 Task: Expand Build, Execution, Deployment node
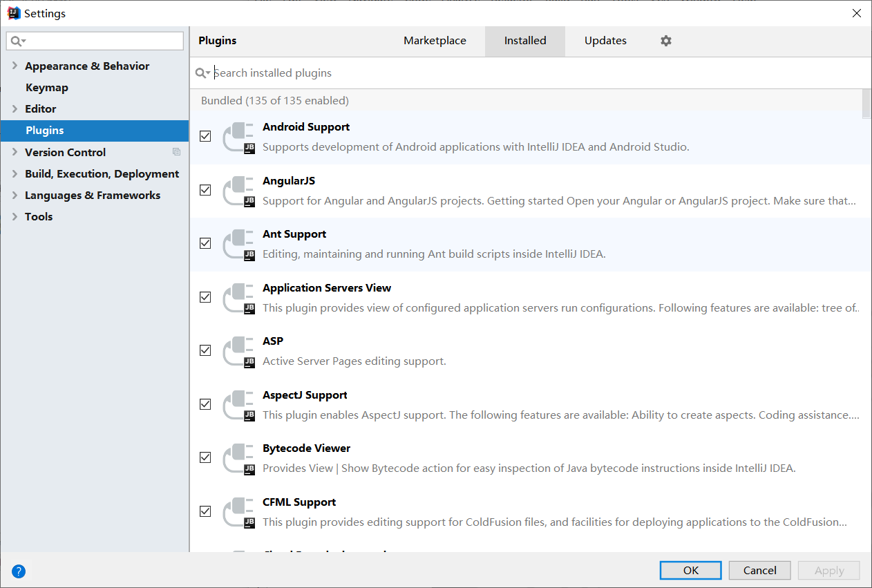[x=15, y=173]
